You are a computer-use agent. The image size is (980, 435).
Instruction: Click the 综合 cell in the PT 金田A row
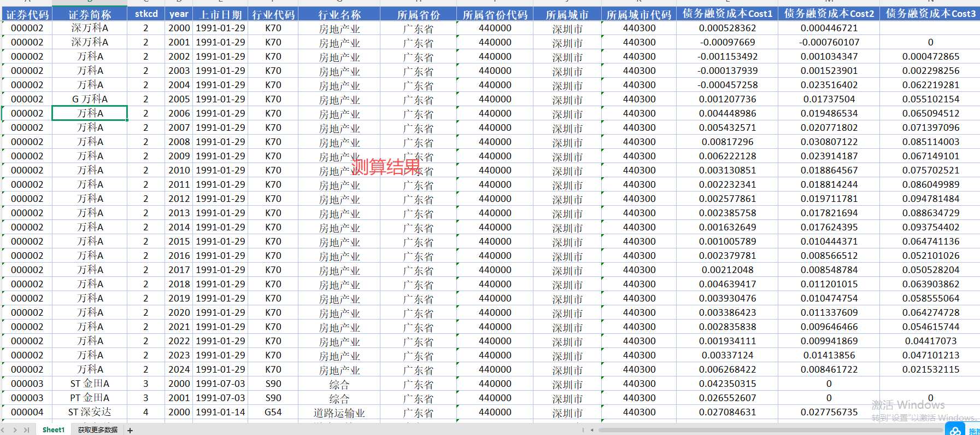[x=339, y=398]
